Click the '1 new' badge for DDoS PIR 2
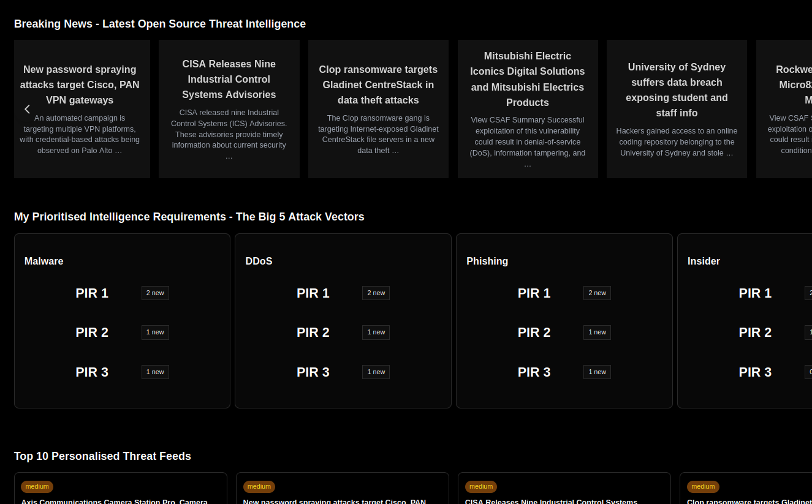This screenshot has height=504, width=812. [376, 333]
